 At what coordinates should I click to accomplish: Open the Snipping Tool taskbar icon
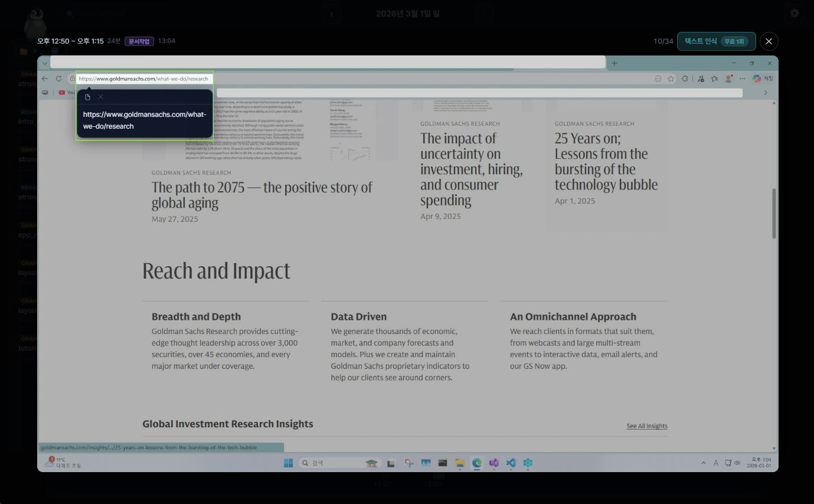[409, 463]
